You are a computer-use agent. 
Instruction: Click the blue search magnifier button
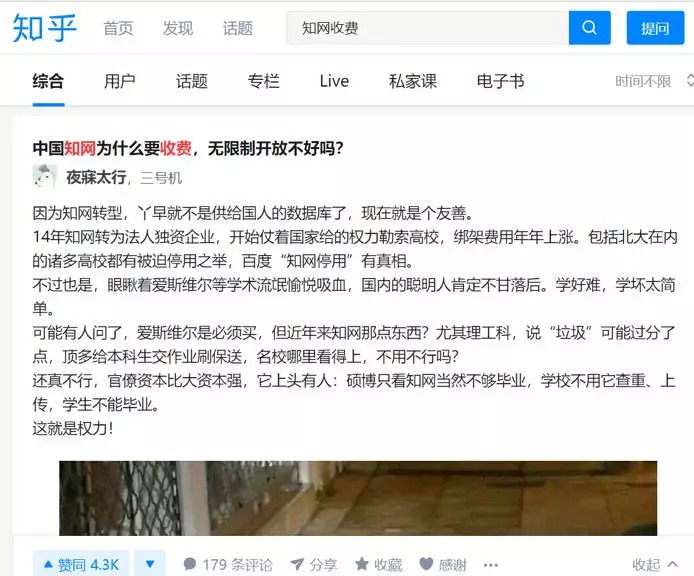coord(589,28)
